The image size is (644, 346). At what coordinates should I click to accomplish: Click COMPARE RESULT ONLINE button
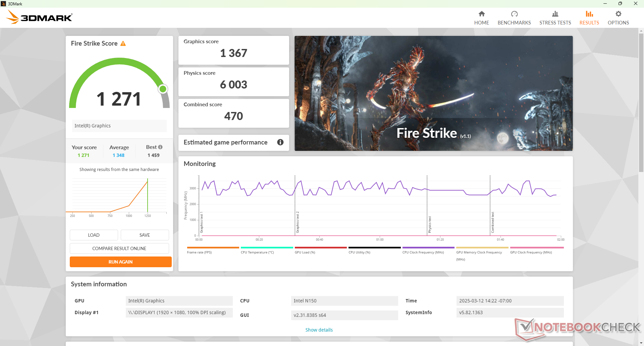pyautogui.click(x=119, y=248)
